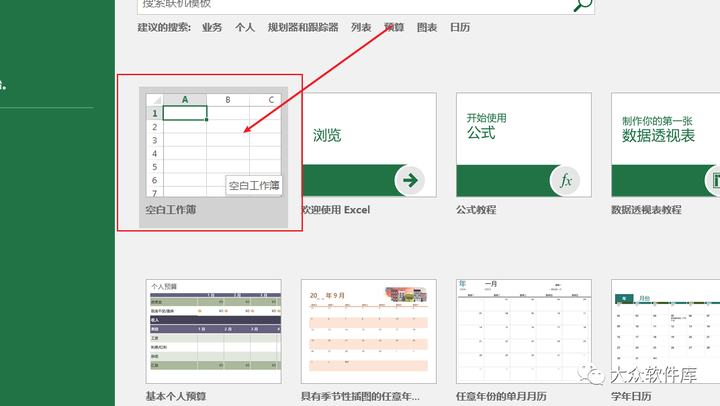Viewport: 720px width, 406px height.
Task: Select the 列表 suggested search
Action: click(x=361, y=28)
